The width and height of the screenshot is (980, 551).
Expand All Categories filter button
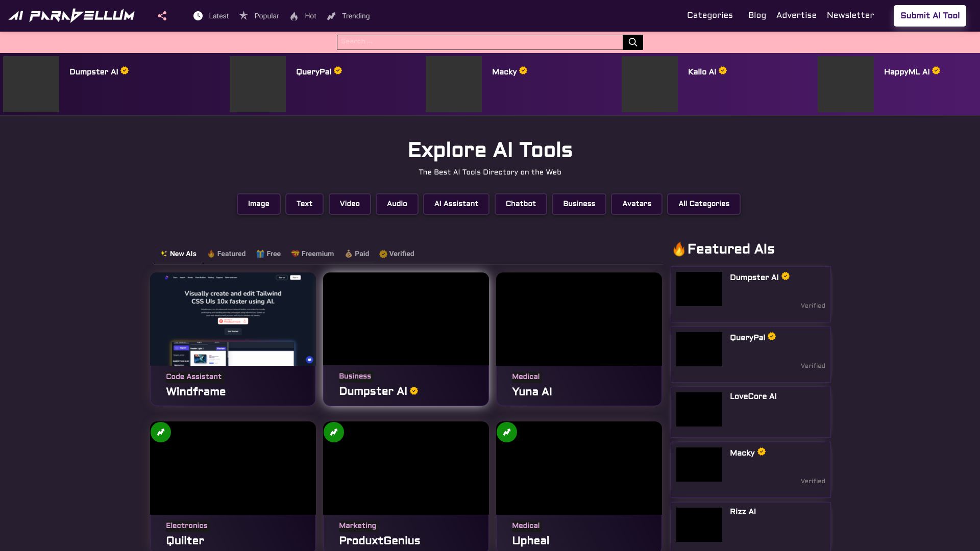point(704,203)
